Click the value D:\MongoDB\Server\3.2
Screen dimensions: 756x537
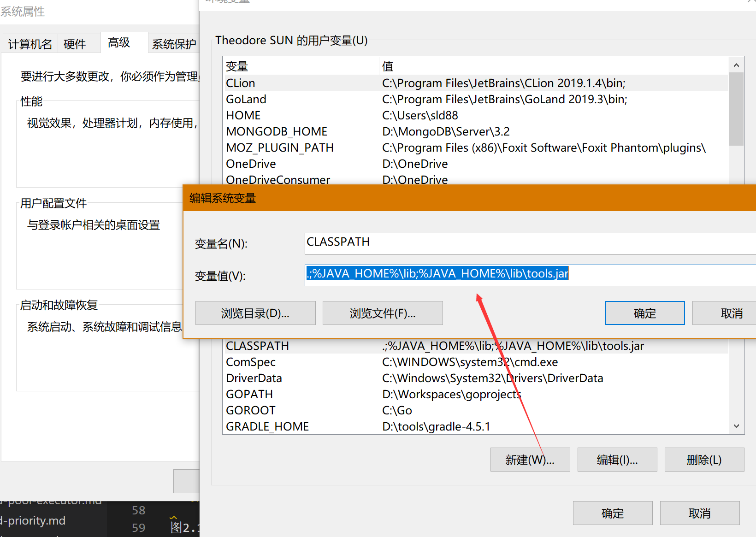446,131
